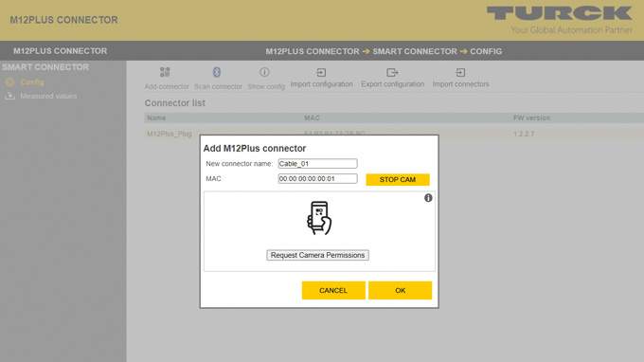Open the Show config info icon
This screenshot has width=644, height=362.
pos(264,72)
